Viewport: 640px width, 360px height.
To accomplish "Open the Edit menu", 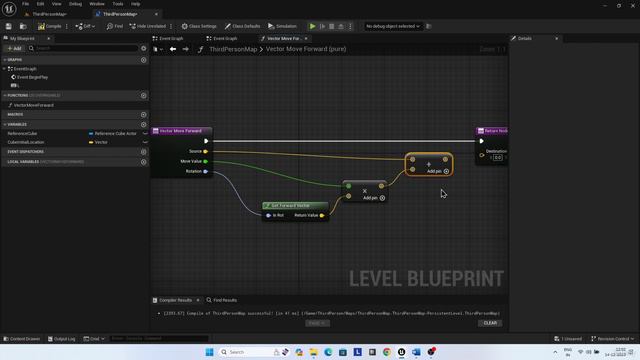I will (40, 4).
